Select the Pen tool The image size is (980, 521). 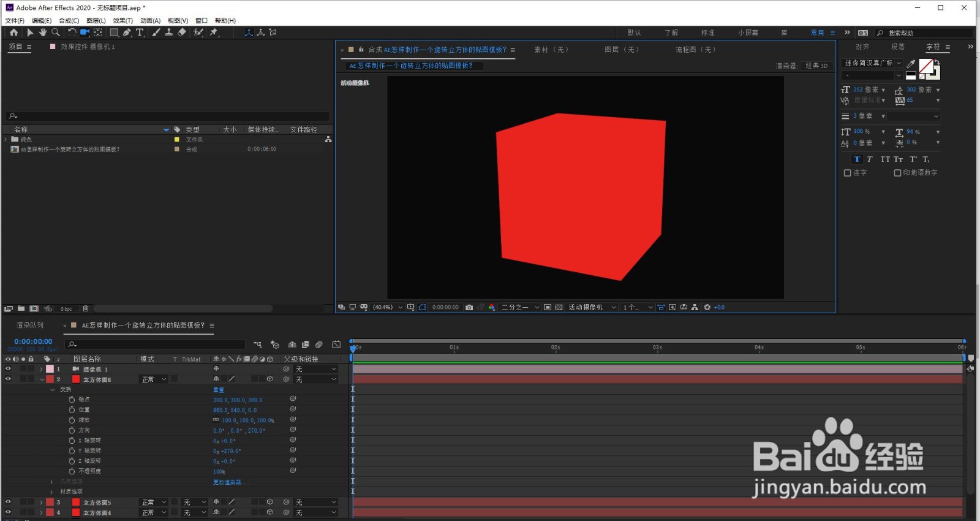(127, 32)
